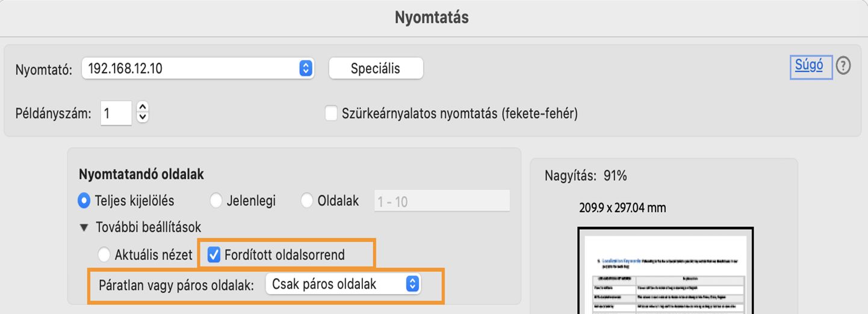Viewport: 868px width, 314px height.
Task: Enable Szürkeárnyalatos nyomtatás checkbox
Action: [x=331, y=113]
